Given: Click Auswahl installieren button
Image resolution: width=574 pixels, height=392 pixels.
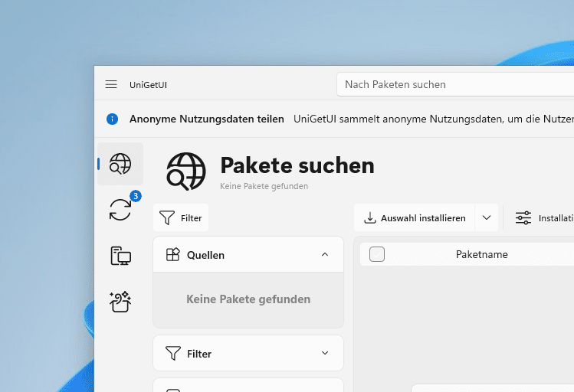Looking at the screenshot, I should point(415,217).
